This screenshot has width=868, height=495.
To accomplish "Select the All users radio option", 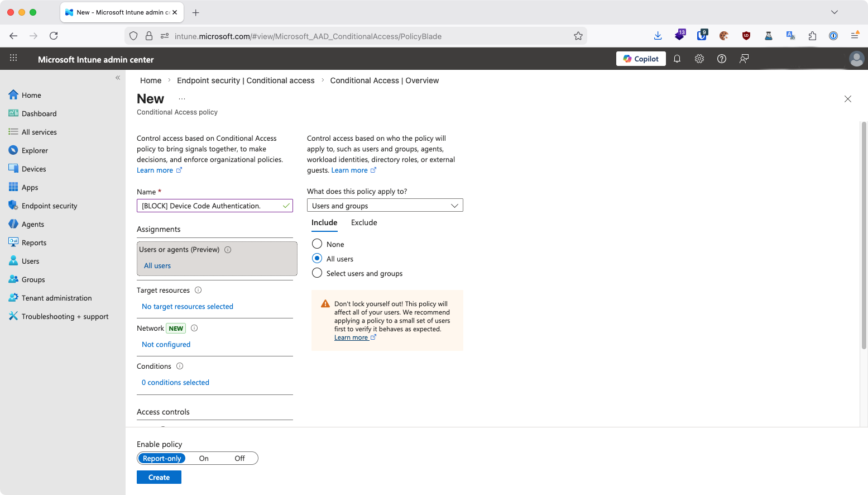I will tap(317, 258).
